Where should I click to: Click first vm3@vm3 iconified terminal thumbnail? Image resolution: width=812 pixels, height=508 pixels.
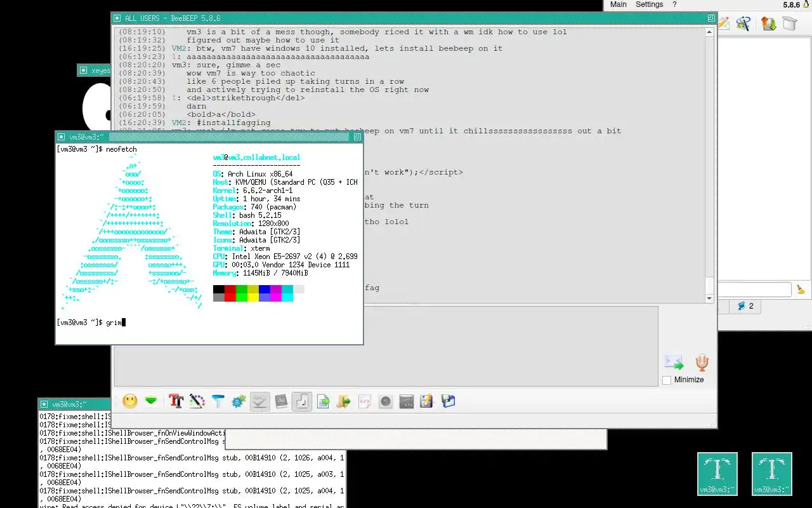[x=717, y=474]
